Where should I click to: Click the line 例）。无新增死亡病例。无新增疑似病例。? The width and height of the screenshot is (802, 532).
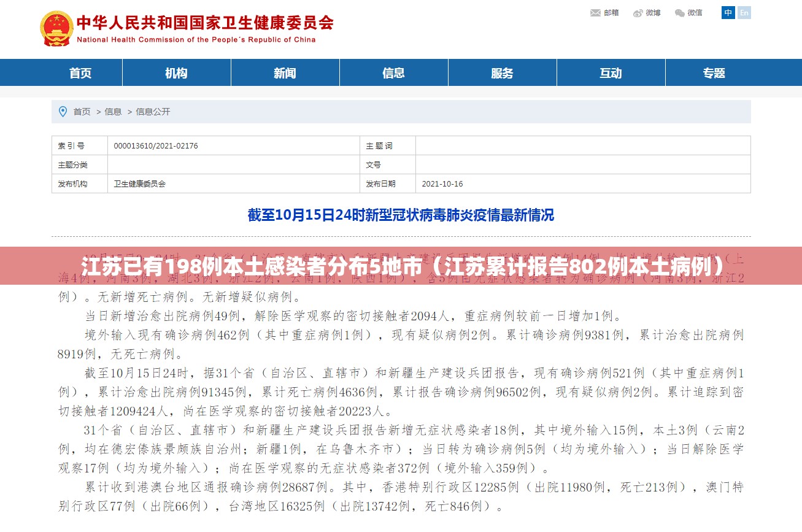[x=180, y=298]
